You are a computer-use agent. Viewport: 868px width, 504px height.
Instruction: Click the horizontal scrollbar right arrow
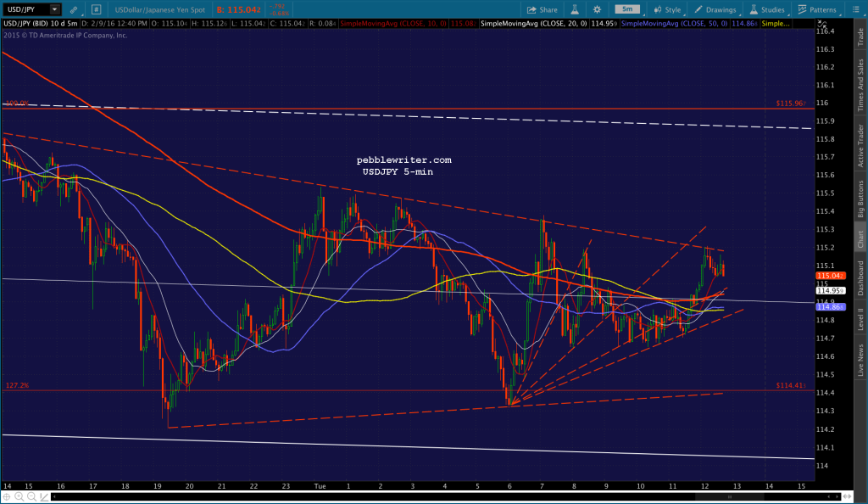pos(836,497)
